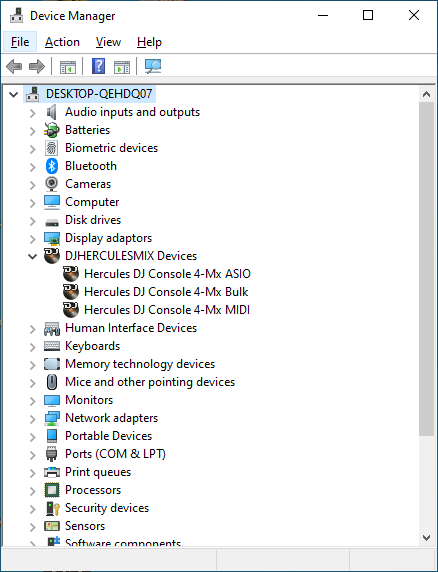Image resolution: width=438 pixels, height=572 pixels.
Task: Select the Display adaptors label
Action: (108, 238)
